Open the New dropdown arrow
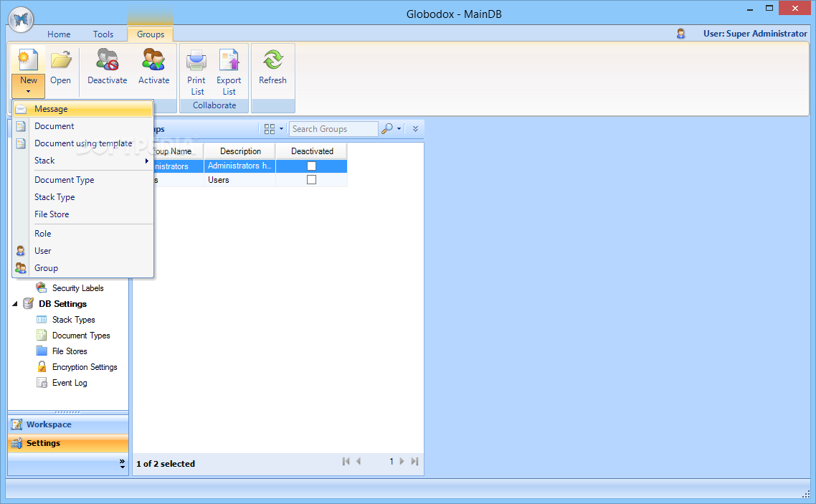 tap(28, 92)
